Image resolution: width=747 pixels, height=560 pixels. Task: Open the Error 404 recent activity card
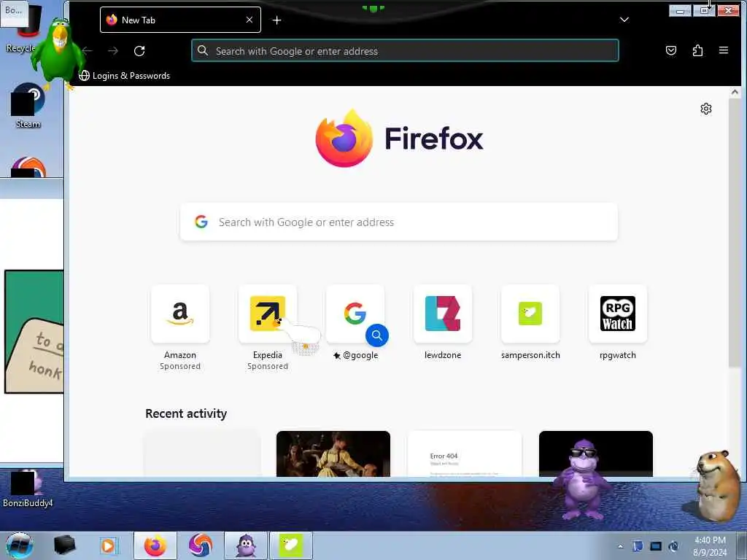tap(465, 454)
